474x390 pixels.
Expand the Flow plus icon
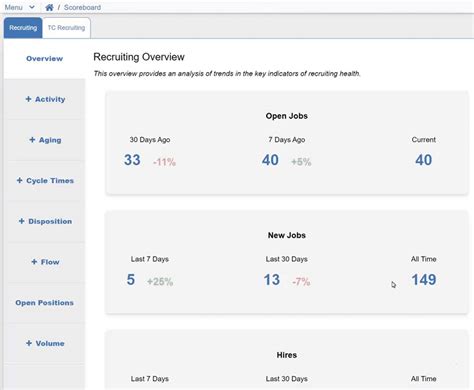(34, 262)
